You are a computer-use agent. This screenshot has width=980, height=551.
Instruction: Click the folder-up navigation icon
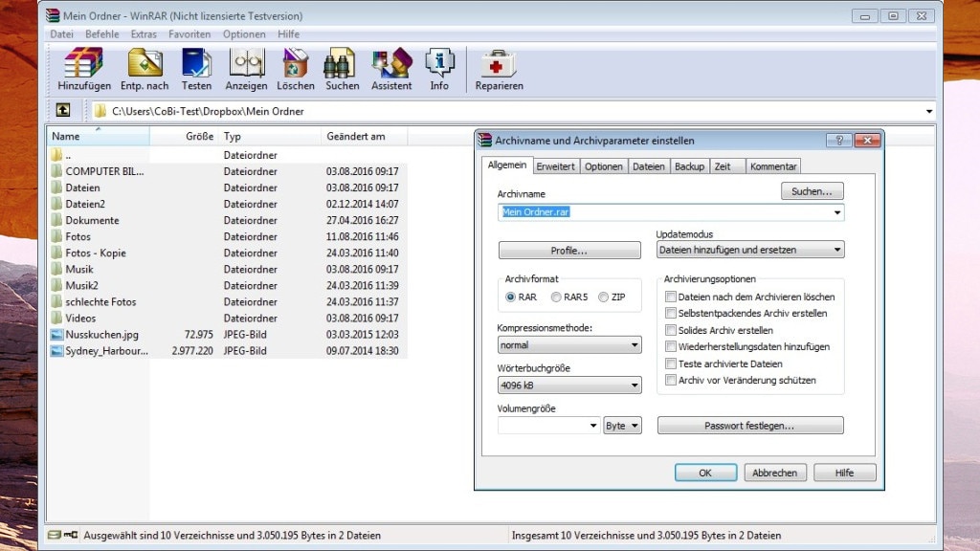(63, 110)
